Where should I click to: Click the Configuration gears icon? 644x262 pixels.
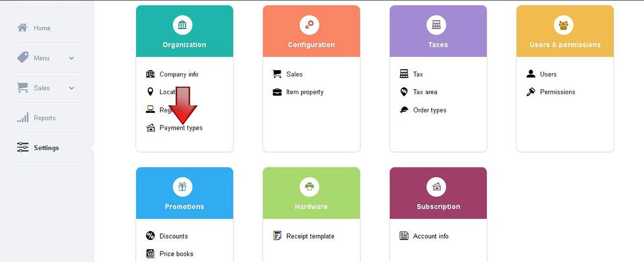[x=309, y=25]
